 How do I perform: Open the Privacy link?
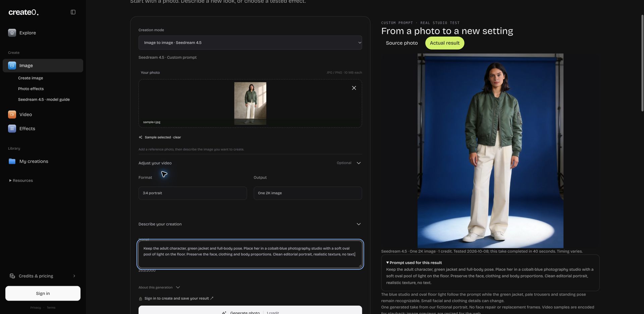tap(36, 308)
